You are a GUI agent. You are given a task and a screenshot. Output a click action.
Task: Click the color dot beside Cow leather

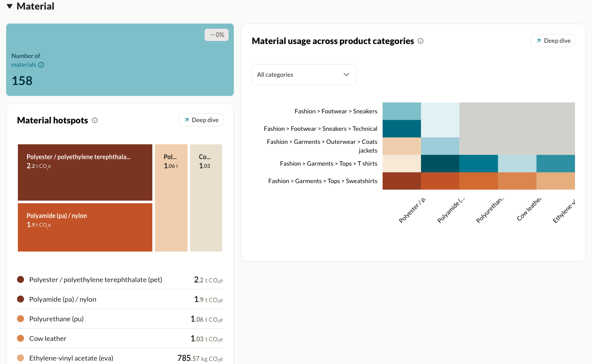pos(20,338)
